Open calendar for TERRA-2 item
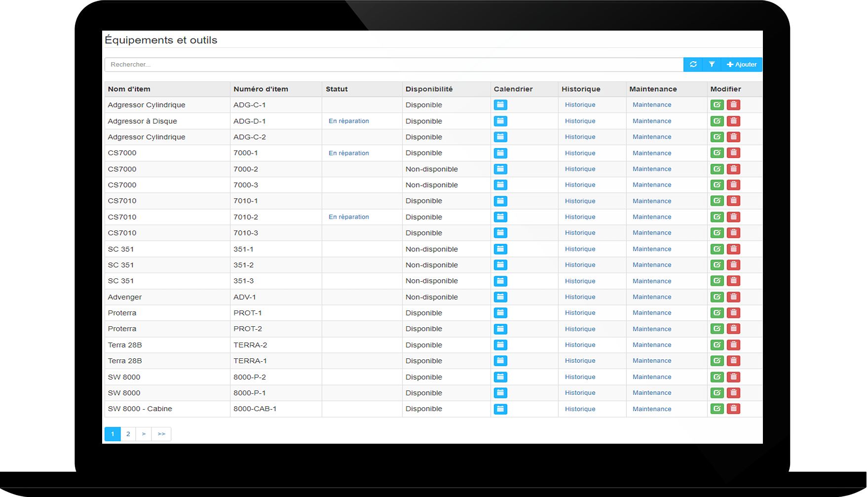Viewport: 868px width, 497px height. (500, 345)
